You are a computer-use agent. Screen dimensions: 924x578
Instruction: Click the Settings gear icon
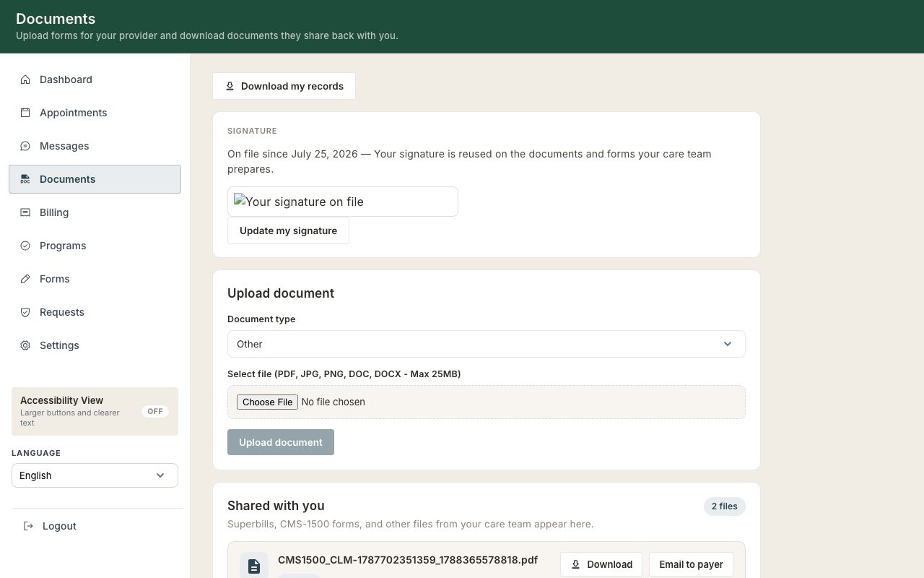(x=25, y=345)
